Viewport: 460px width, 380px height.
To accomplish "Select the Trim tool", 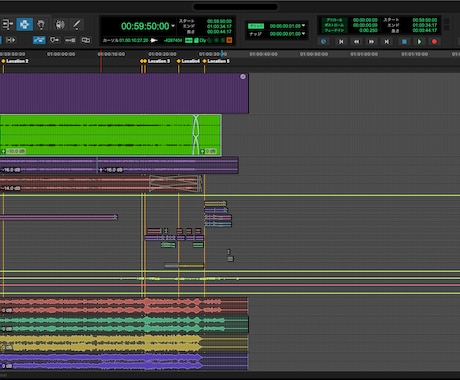I will tap(7, 24).
